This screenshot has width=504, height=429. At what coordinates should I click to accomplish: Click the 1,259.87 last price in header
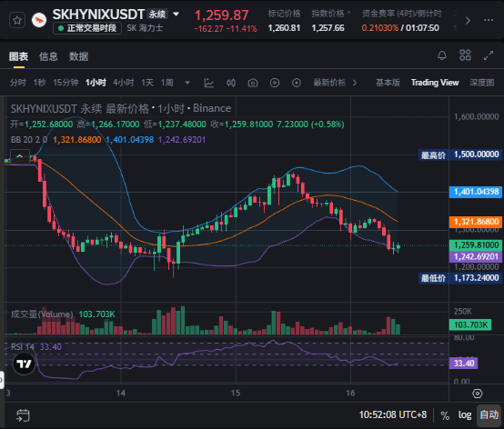(x=221, y=15)
